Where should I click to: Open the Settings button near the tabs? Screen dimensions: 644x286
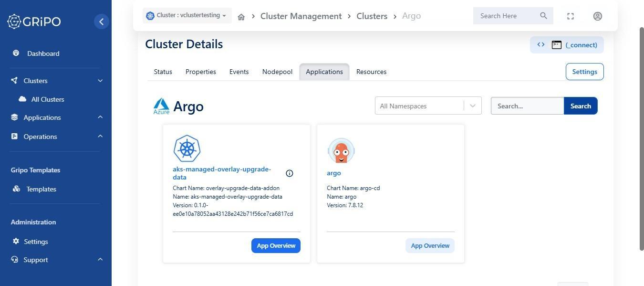(584, 72)
